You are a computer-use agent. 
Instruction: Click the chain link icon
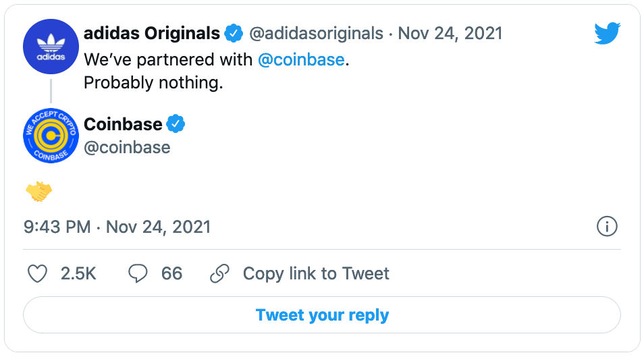(x=220, y=273)
